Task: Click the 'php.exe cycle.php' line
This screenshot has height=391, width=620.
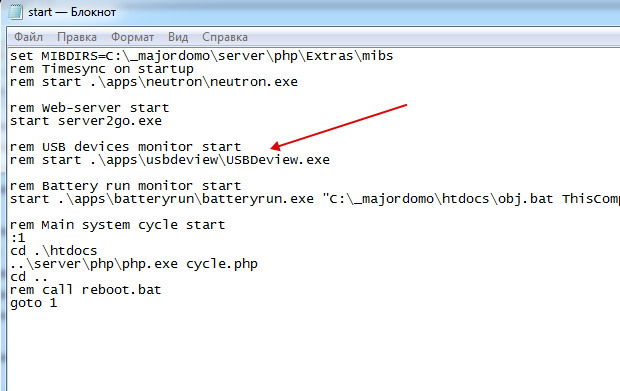Action: tap(134, 264)
